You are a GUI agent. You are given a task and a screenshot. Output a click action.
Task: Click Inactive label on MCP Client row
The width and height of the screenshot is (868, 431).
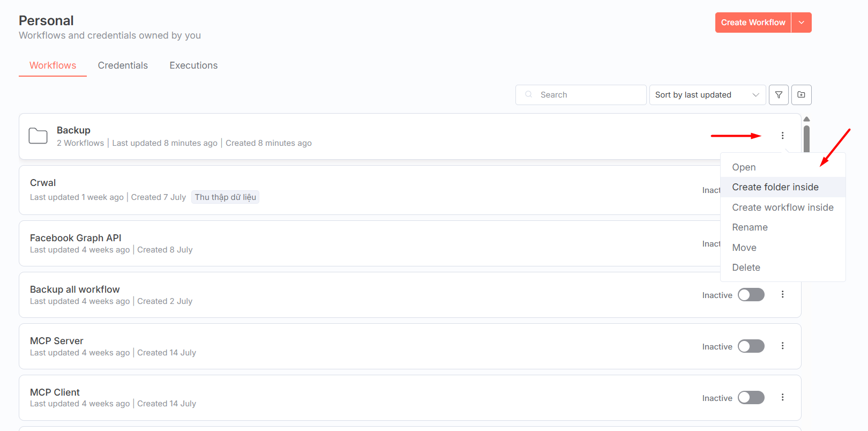point(717,398)
